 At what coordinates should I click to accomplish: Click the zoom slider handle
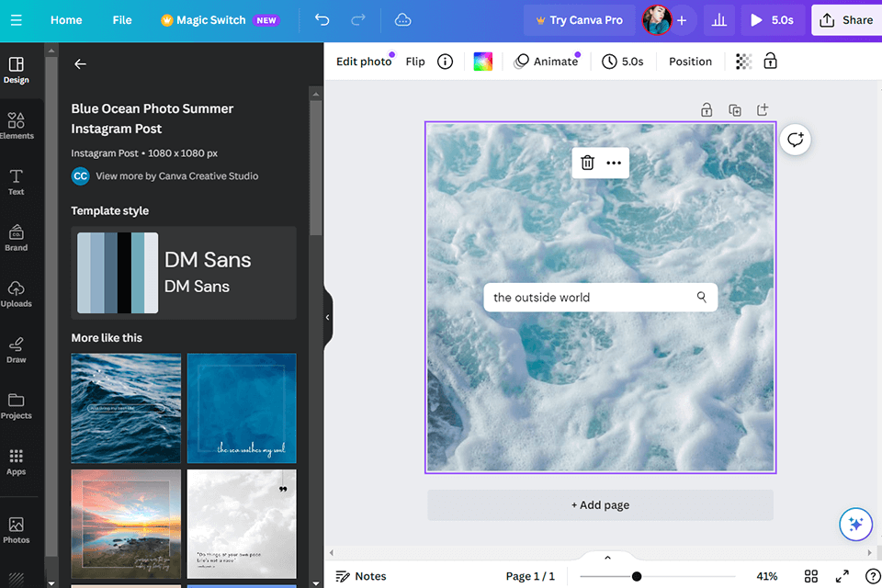click(637, 576)
